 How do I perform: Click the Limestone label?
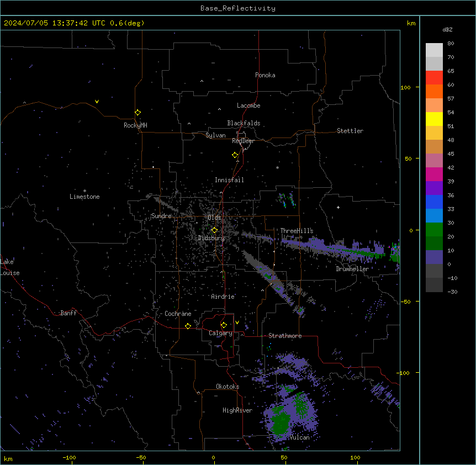click(84, 197)
